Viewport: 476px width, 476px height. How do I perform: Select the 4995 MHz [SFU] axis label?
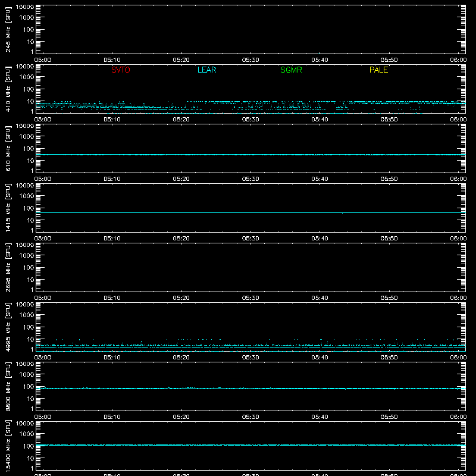click(8, 327)
